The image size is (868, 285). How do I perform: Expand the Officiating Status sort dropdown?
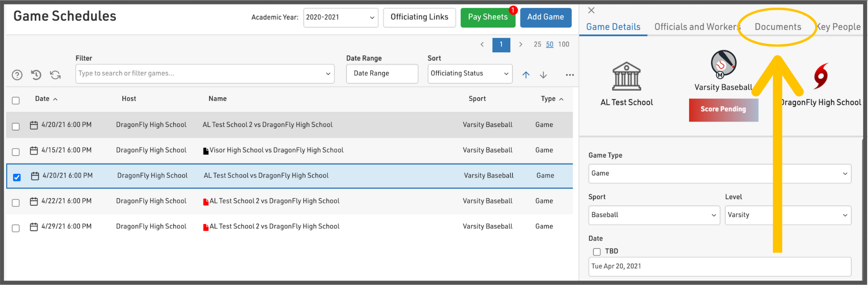tap(470, 74)
